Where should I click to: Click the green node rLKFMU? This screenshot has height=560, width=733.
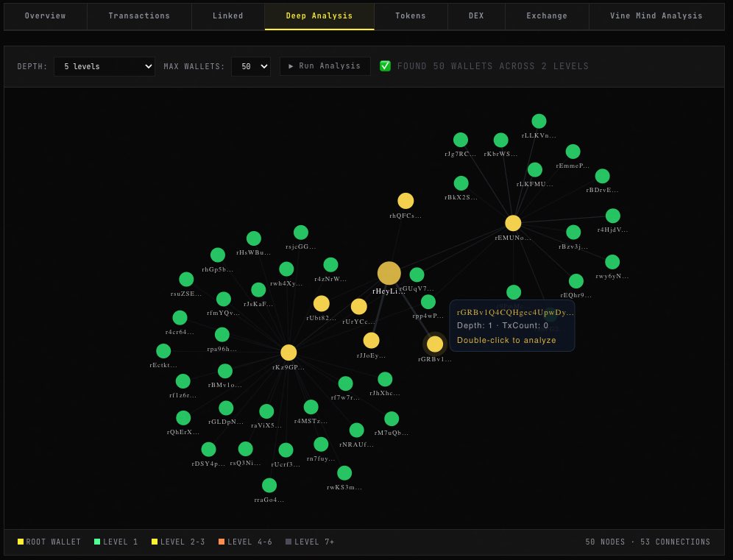535,170
